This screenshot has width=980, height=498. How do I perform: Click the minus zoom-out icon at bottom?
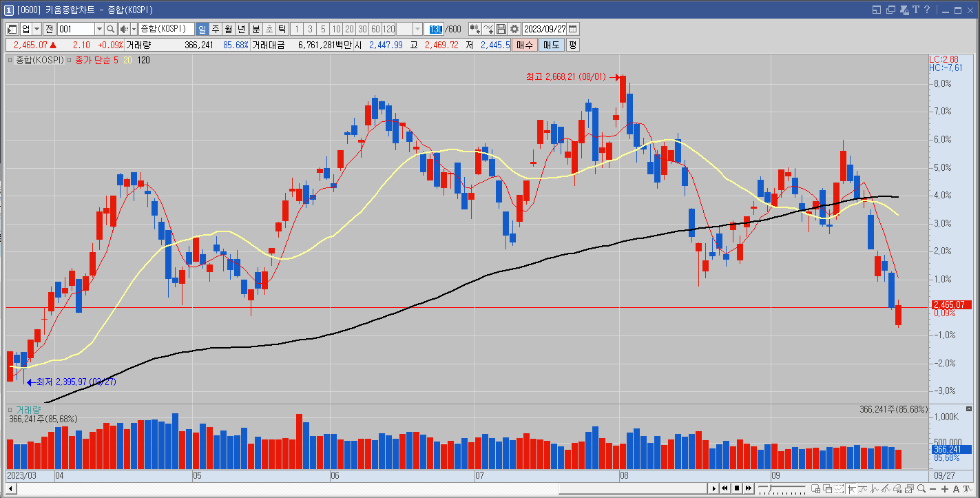click(933, 488)
